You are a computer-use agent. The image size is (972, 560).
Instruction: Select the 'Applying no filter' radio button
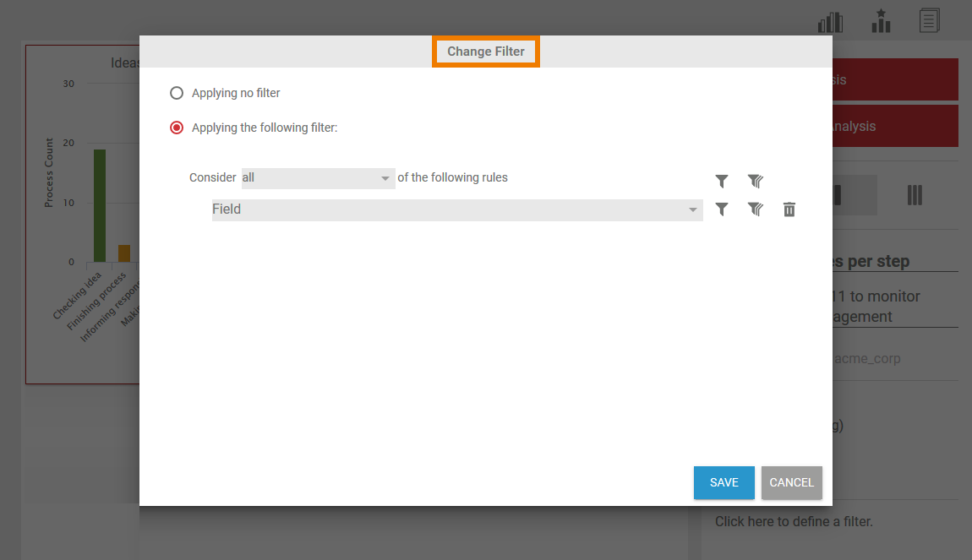click(x=177, y=93)
